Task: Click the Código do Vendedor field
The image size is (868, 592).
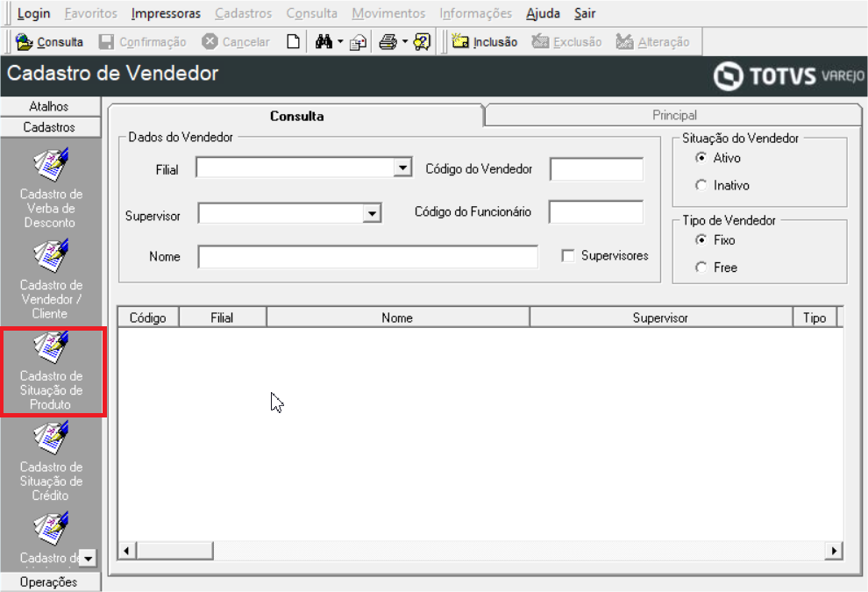Action: point(597,169)
